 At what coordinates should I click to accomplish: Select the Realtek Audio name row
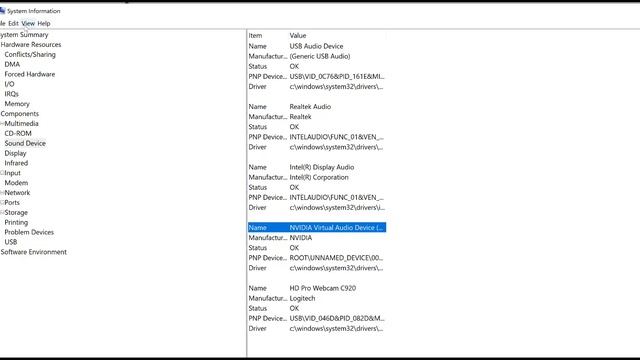pyautogui.click(x=317, y=107)
